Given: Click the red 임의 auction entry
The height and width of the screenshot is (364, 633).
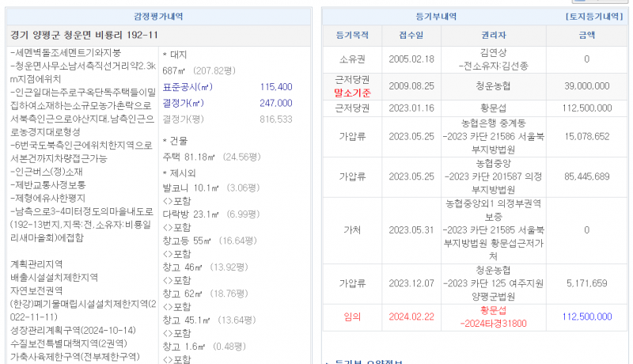Looking at the screenshot, I should coord(352,317).
